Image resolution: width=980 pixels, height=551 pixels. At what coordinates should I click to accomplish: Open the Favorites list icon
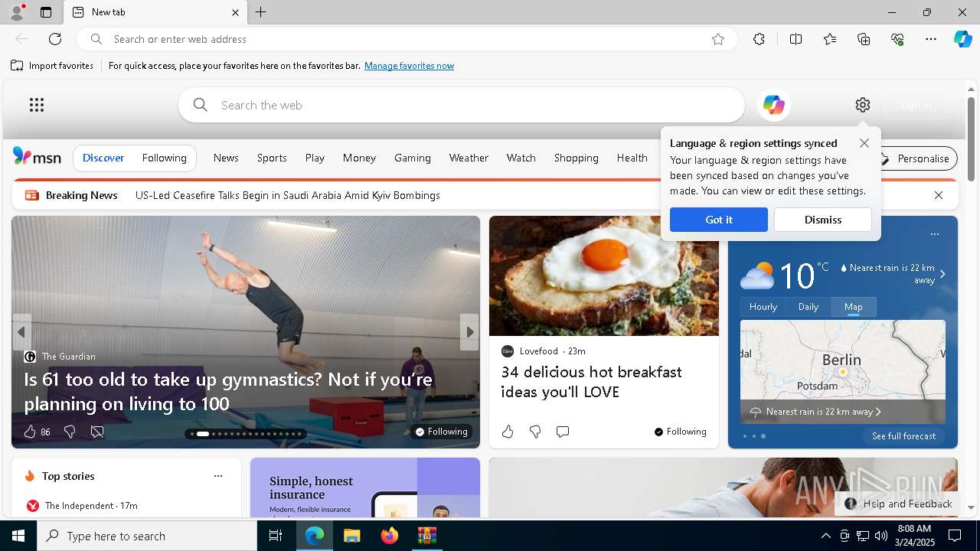(830, 39)
